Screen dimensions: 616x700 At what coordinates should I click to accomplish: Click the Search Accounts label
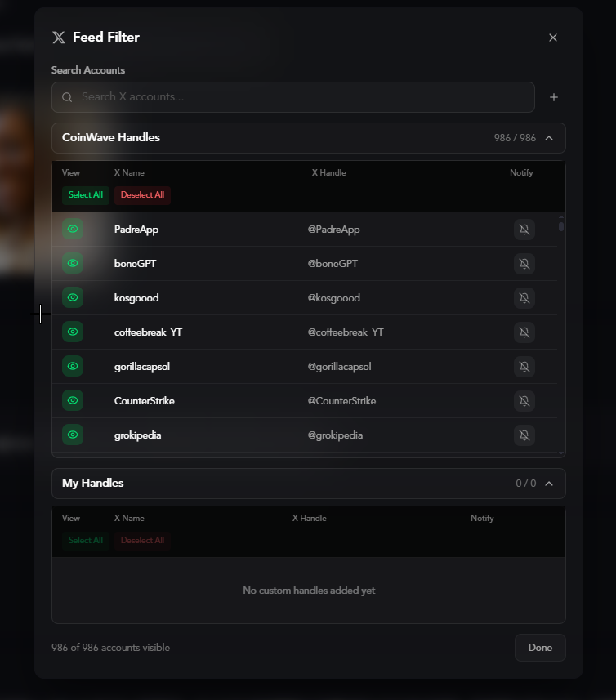88,70
